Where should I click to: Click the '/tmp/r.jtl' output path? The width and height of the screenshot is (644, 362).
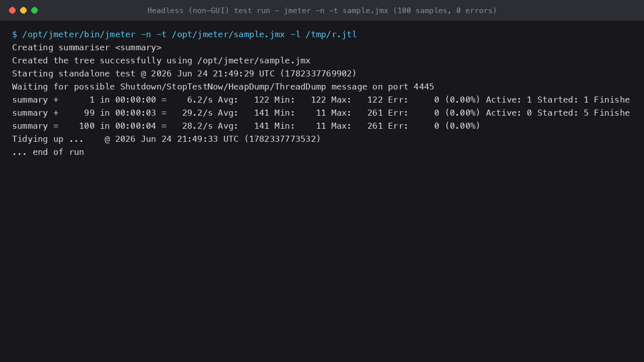[331, 34]
